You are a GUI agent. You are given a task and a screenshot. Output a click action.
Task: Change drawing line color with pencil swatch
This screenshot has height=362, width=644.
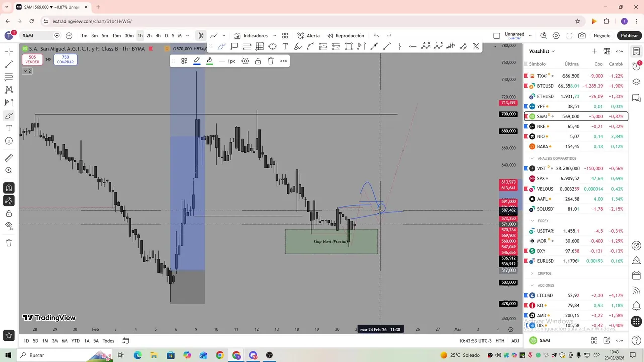[197, 61]
